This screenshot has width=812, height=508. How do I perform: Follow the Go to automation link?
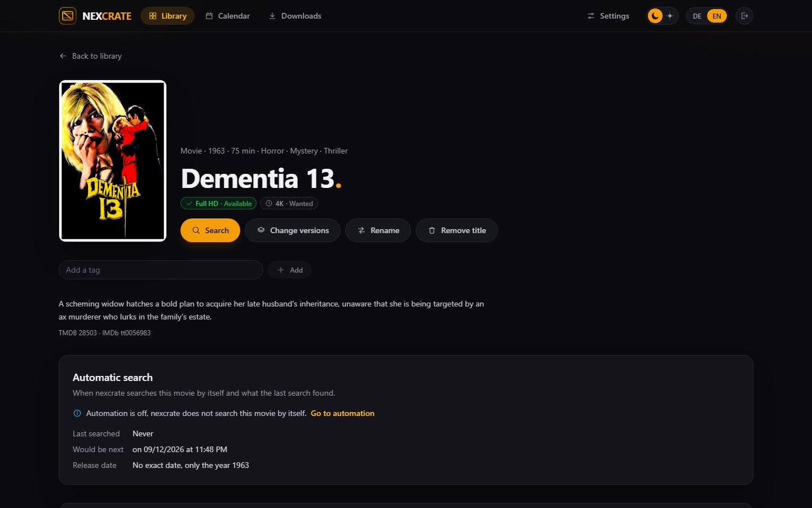tap(342, 413)
